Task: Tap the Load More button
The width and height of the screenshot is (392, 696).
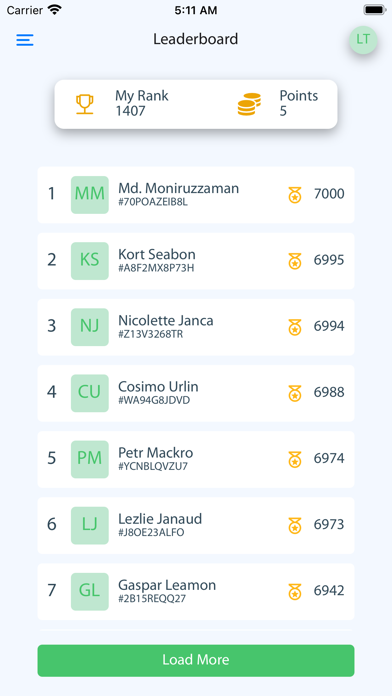Action: (196, 660)
